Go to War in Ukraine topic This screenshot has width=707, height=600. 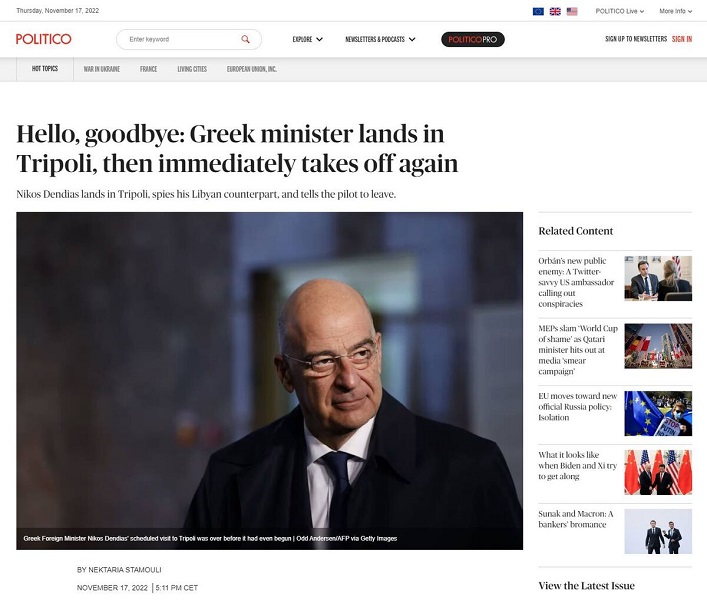coord(101,69)
